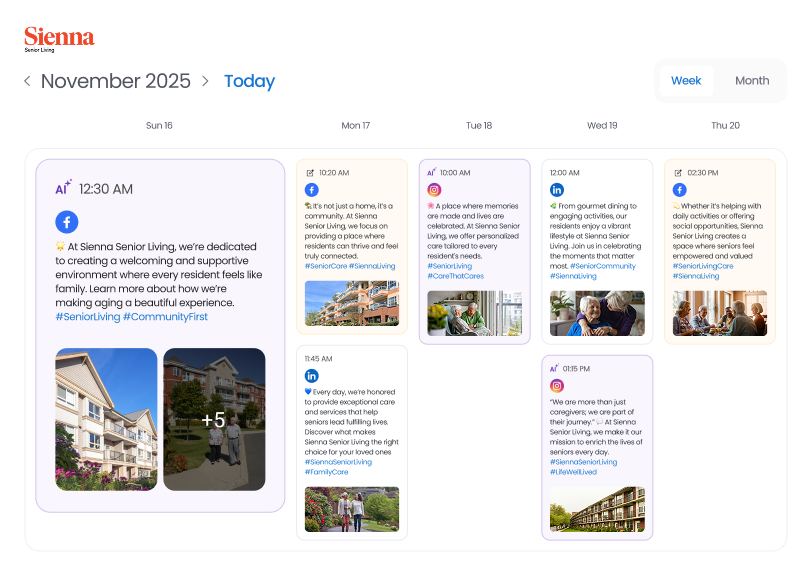Jump to Today in the calendar
Image resolution: width=812 pixels, height=577 pixels.
click(x=249, y=82)
